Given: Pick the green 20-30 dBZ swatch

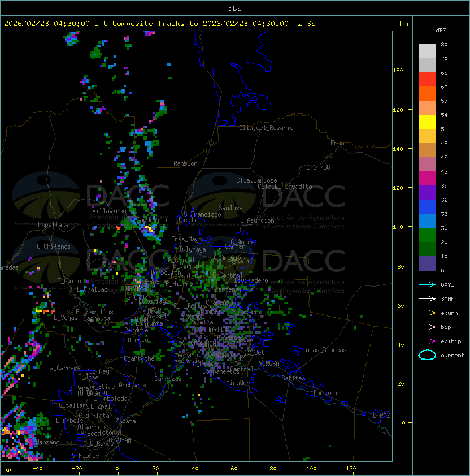Looking at the screenshot, I should [427, 235].
